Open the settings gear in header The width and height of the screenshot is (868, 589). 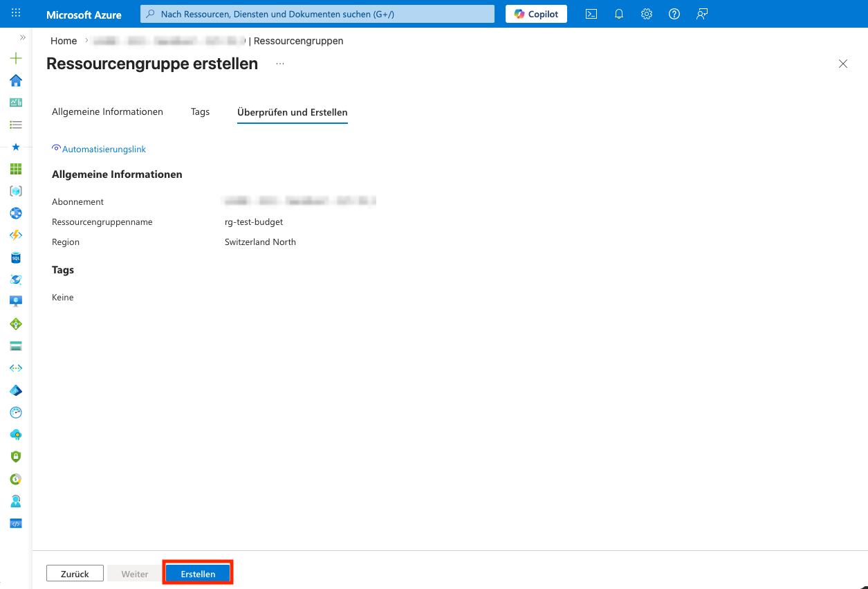click(647, 14)
